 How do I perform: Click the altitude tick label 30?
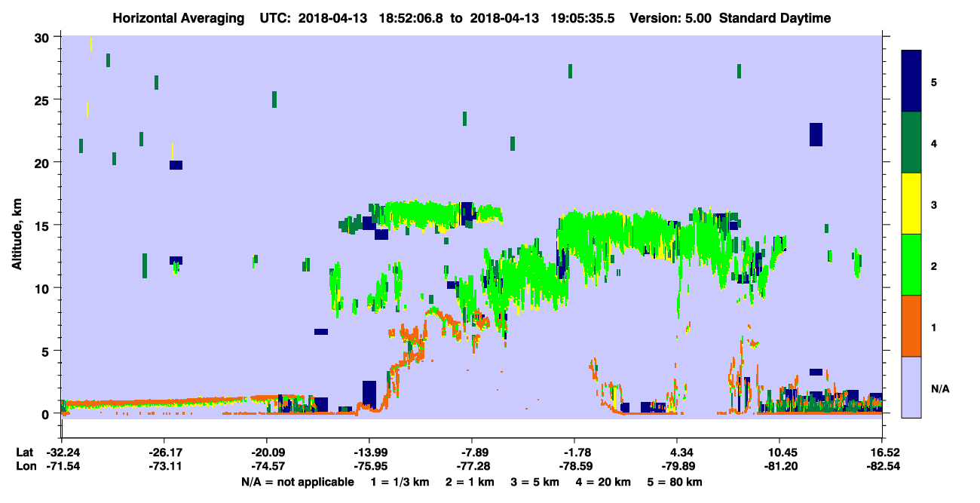(x=42, y=38)
